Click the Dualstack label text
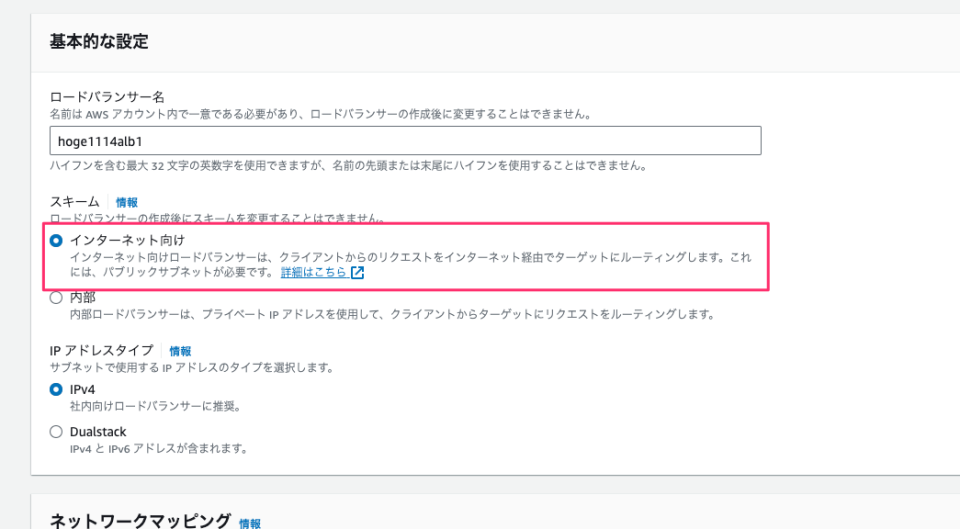 (98, 432)
